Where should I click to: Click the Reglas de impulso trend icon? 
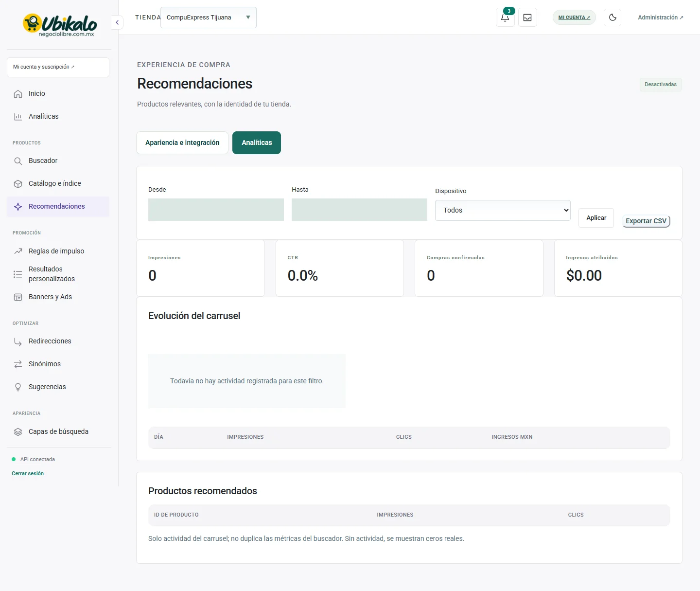18,251
